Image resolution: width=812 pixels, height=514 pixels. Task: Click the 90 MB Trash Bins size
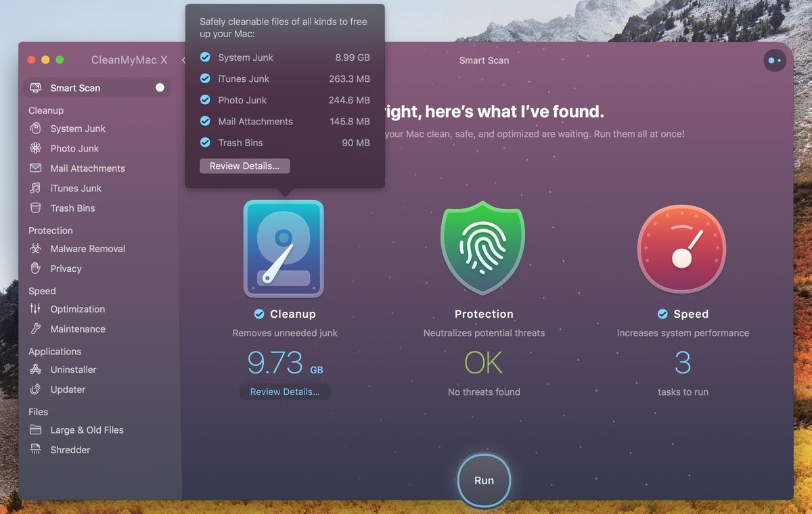356,143
